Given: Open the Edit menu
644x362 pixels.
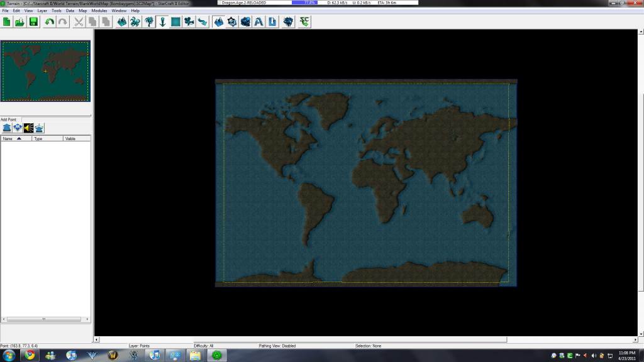Looking at the screenshot, I should [16, 11].
